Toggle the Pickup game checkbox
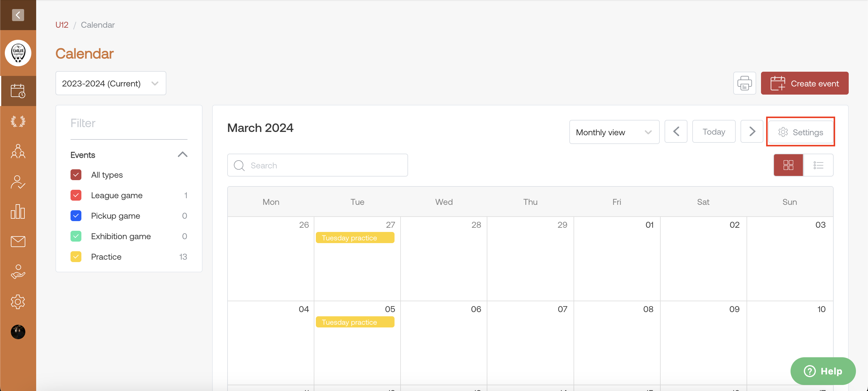868x391 pixels. (76, 216)
